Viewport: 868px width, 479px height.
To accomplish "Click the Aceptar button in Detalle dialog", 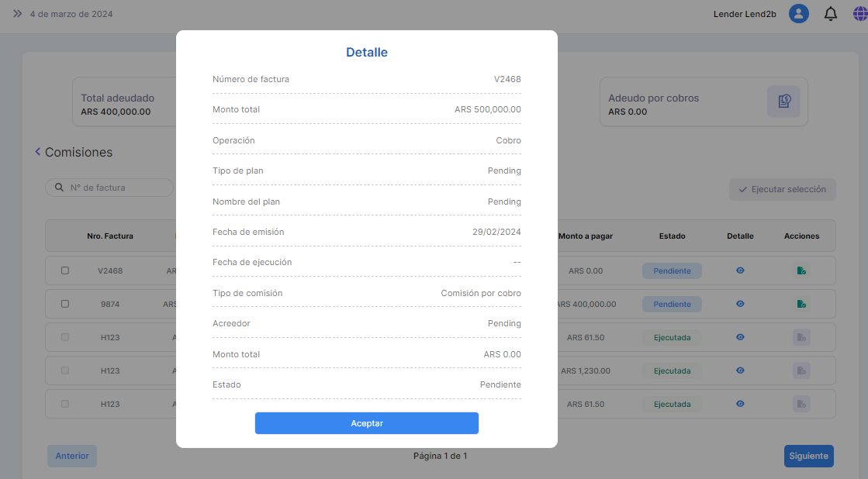I will coord(366,423).
